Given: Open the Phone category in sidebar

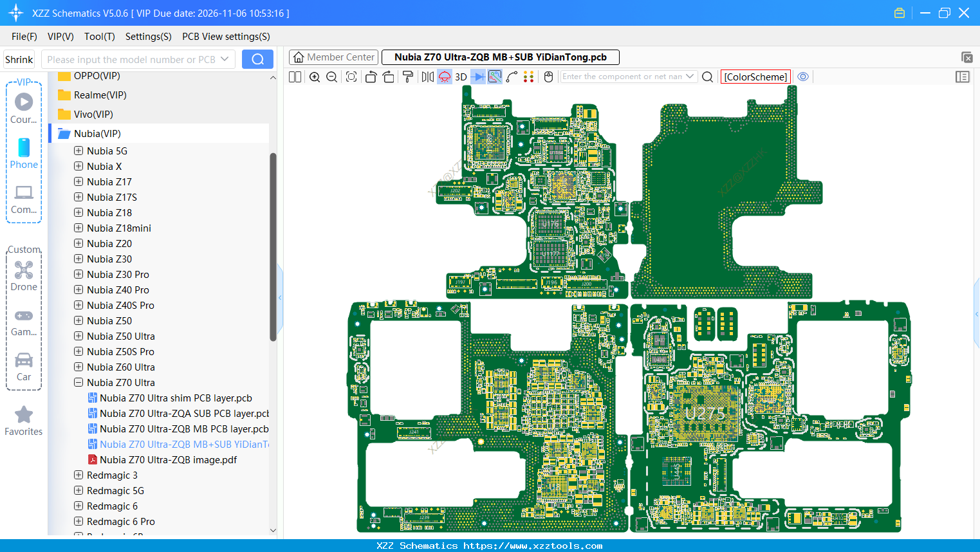Looking at the screenshot, I should coord(24,154).
